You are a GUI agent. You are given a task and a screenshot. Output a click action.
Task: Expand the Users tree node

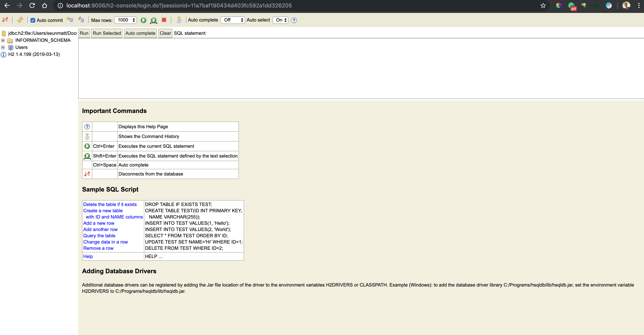3,47
